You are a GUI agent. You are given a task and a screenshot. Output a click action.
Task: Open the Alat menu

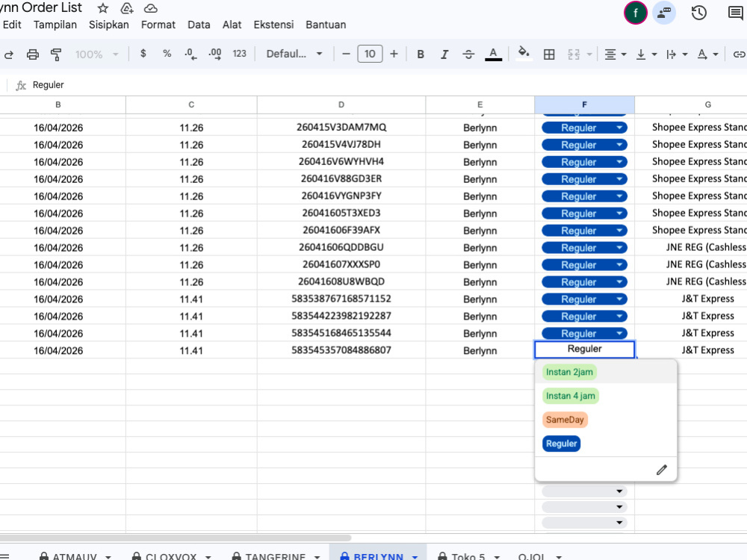click(232, 25)
